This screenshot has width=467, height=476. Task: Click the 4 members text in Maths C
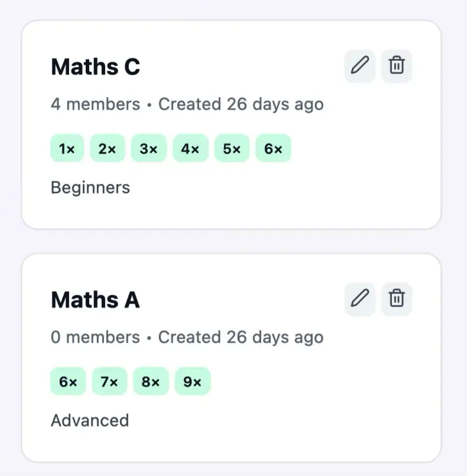95,105
